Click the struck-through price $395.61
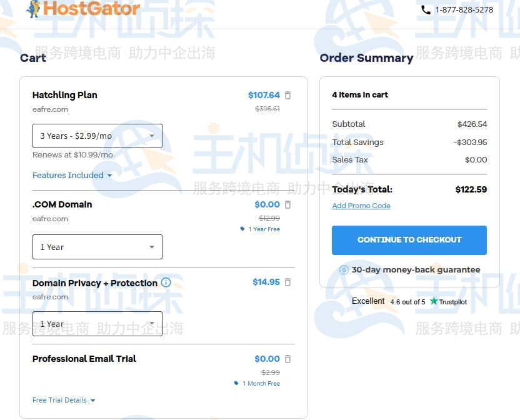 click(267, 109)
